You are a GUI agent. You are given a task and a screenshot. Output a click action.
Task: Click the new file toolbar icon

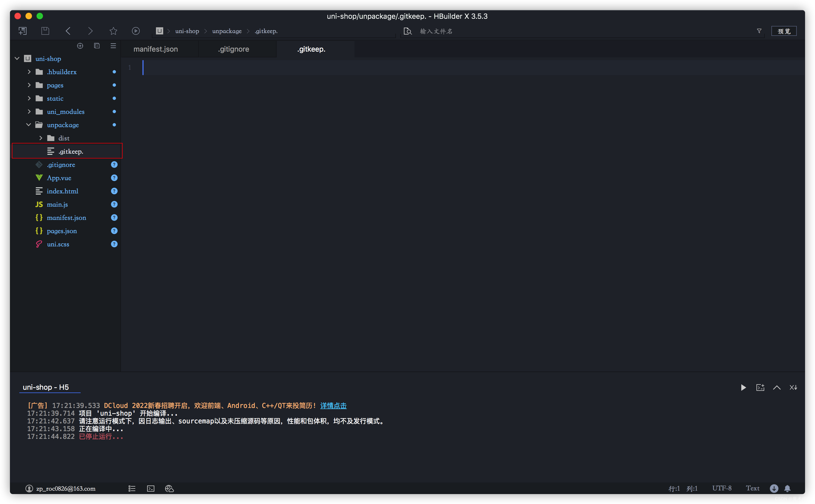click(x=23, y=31)
